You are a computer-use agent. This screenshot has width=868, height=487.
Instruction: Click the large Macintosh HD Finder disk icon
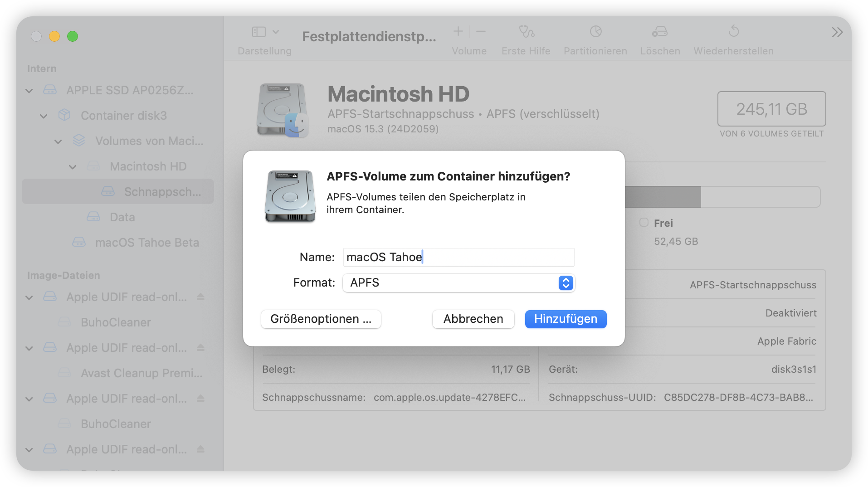click(283, 110)
